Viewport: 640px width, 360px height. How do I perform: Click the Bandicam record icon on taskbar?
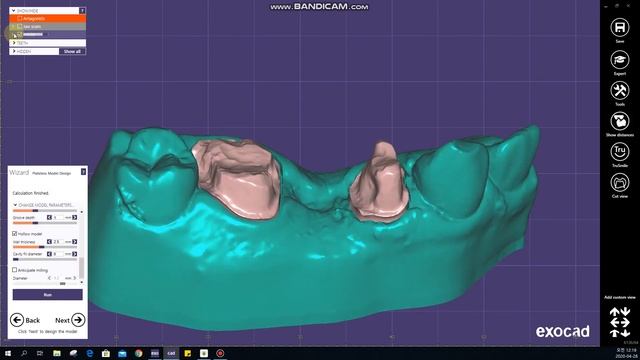[220, 353]
